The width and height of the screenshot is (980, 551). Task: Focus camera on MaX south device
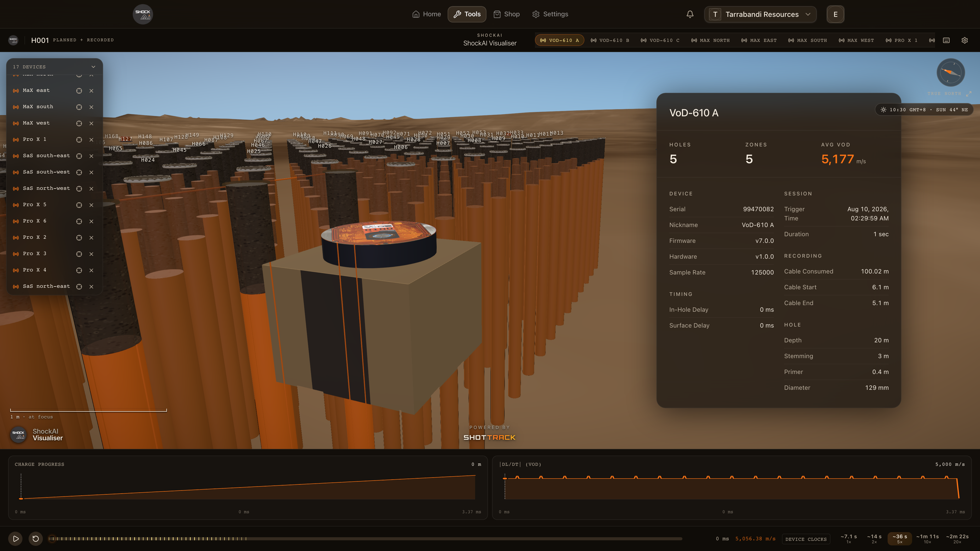(x=79, y=107)
